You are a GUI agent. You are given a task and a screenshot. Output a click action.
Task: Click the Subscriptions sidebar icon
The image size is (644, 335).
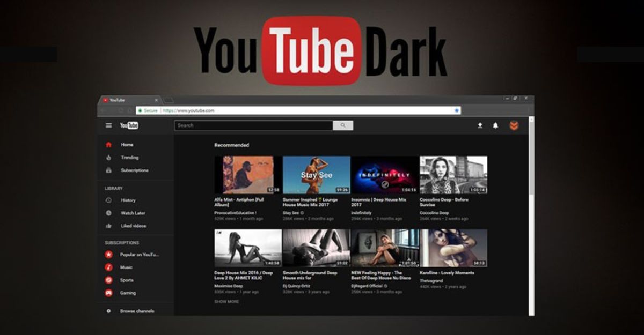click(x=108, y=170)
